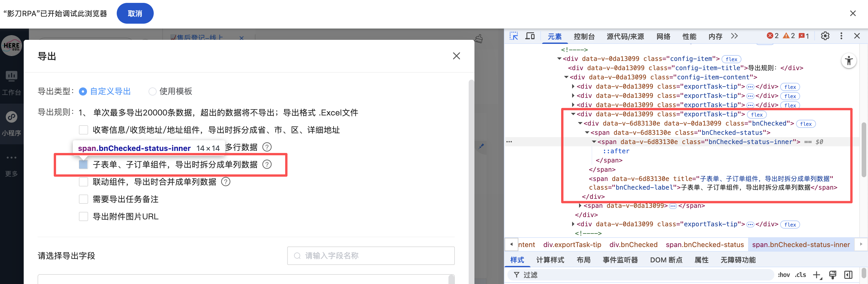Check 需要导出任务备注 checkbox
The image size is (868, 284).
click(x=83, y=199)
